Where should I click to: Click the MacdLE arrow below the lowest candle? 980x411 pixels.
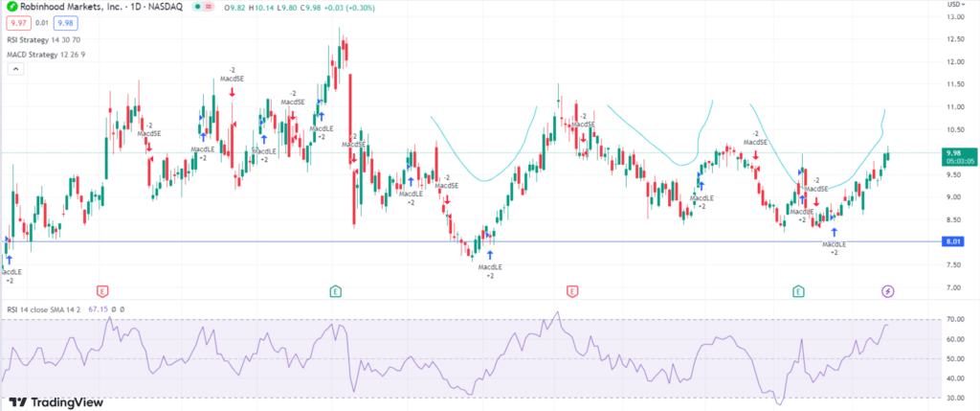(489, 255)
